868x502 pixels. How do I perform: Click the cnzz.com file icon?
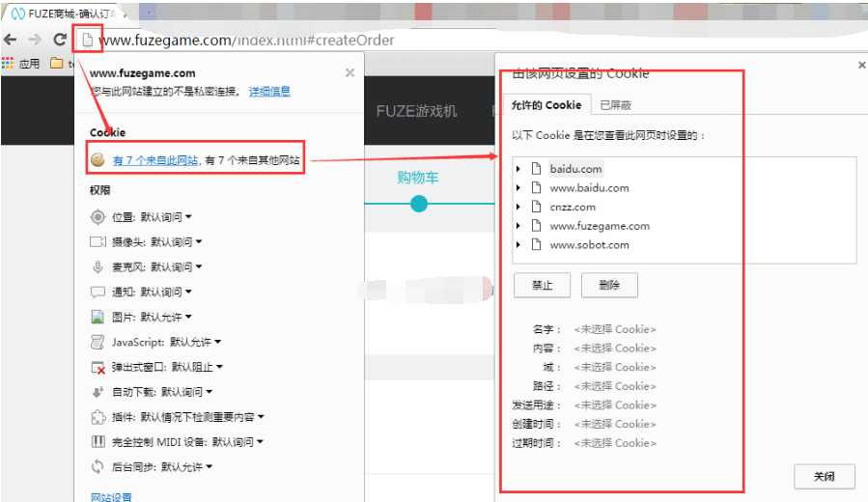[536, 207]
